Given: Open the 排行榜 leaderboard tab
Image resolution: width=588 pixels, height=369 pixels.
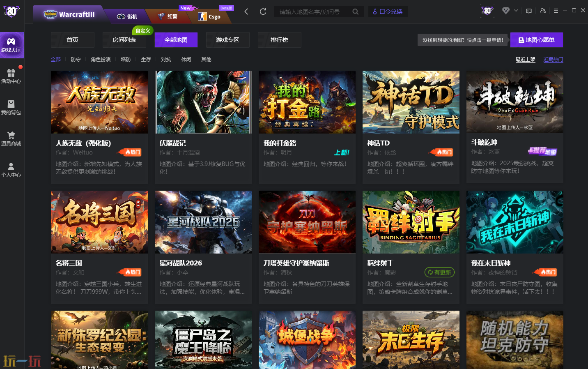Looking at the screenshot, I should 280,40.
